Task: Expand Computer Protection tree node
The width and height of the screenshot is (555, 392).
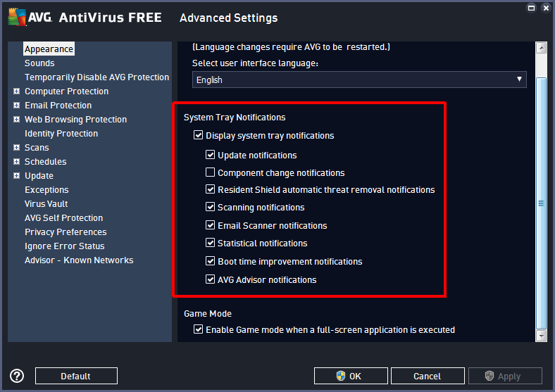Action: click(16, 91)
